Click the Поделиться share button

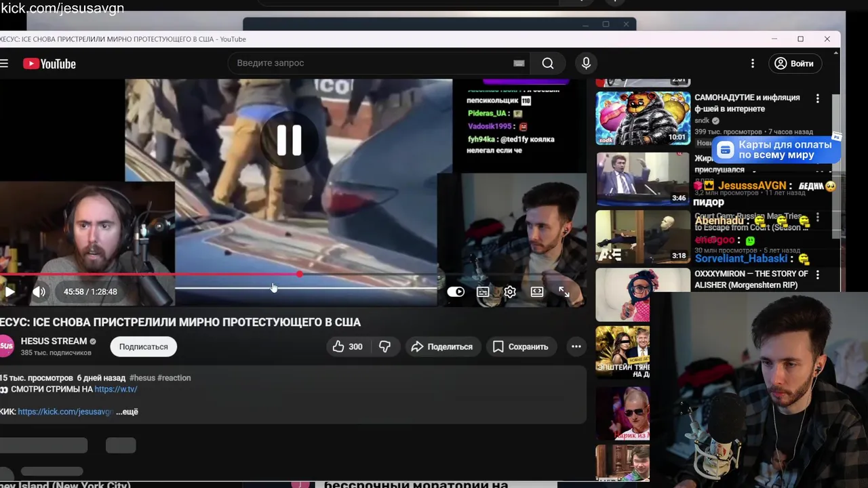pyautogui.click(x=442, y=346)
